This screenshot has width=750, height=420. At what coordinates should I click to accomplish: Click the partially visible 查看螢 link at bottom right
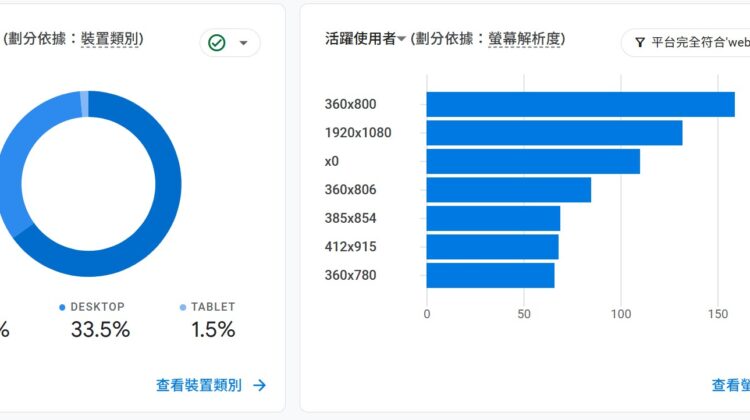pyautogui.click(x=730, y=385)
